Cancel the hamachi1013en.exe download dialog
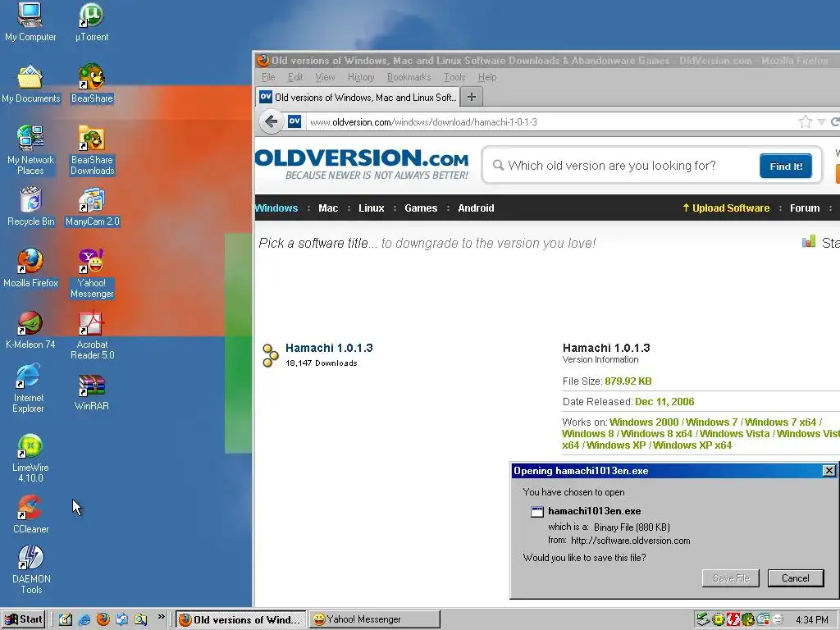This screenshot has width=840, height=630. (796, 578)
